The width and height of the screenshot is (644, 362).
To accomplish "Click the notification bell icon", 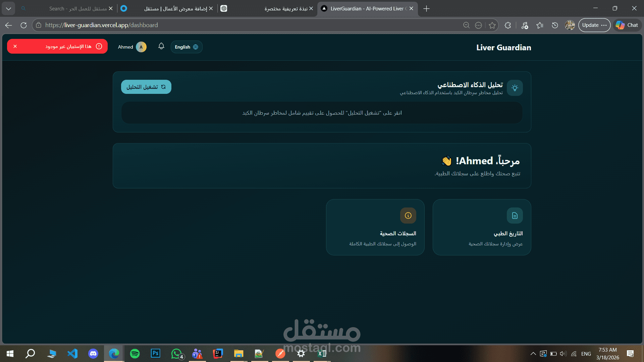I will [x=161, y=46].
